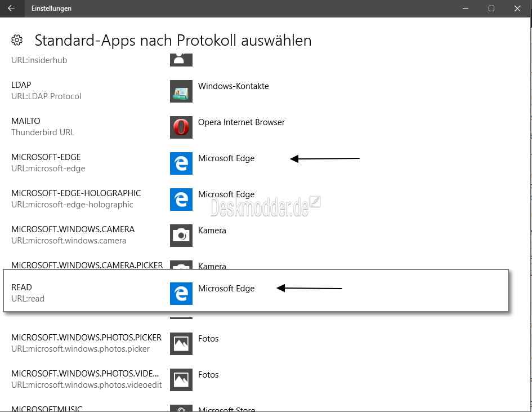The height and width of the screenshot is (412, 532).
Task: Click the "READ" protocol name
Action: click(x=22, y=287)
